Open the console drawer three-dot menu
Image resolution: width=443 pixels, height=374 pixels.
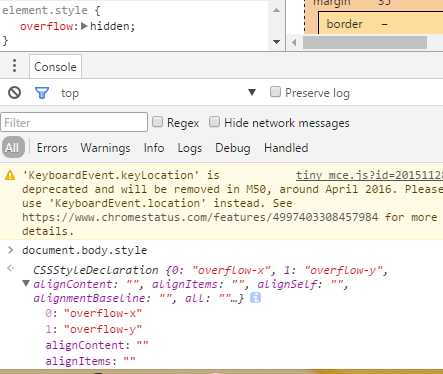pyautogui.click(x=14, y=66)
